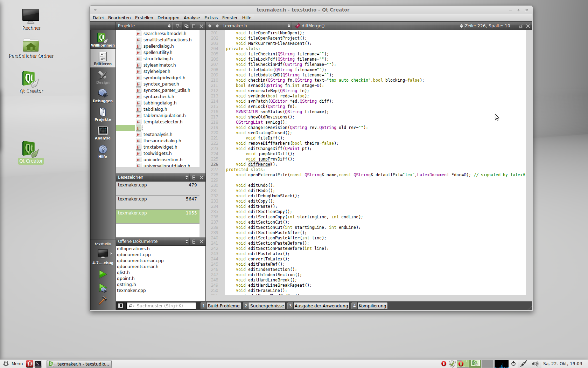Open texmaker.cpp in Offene Dokumente list
Viewport: 588px width, 368px height.
pyautogui.click(x=131, y=291)
